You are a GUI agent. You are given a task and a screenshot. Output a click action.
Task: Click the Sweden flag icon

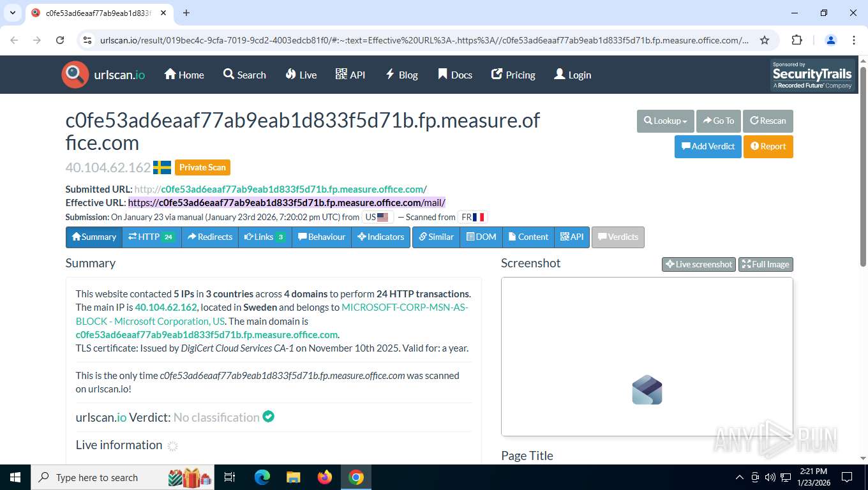pos(162,168)
